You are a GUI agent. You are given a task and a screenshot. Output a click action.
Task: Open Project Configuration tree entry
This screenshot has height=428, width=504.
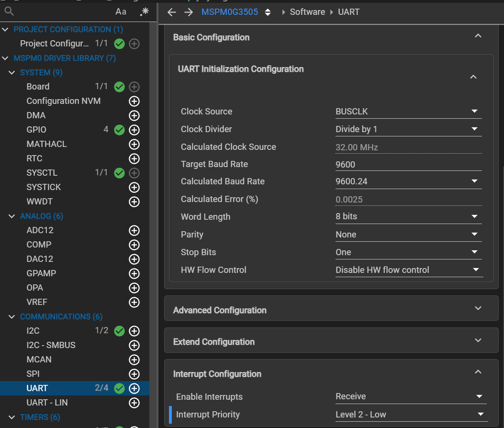(x=54, y=44)
